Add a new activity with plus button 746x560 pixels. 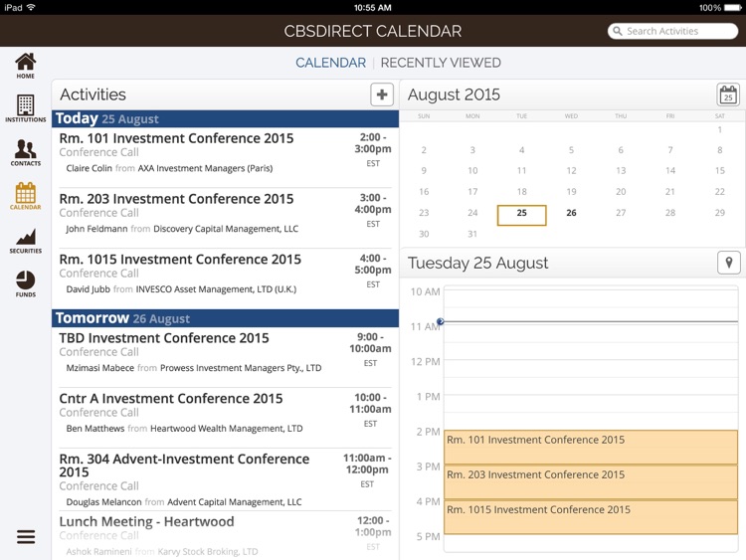[x=382, y=94]
